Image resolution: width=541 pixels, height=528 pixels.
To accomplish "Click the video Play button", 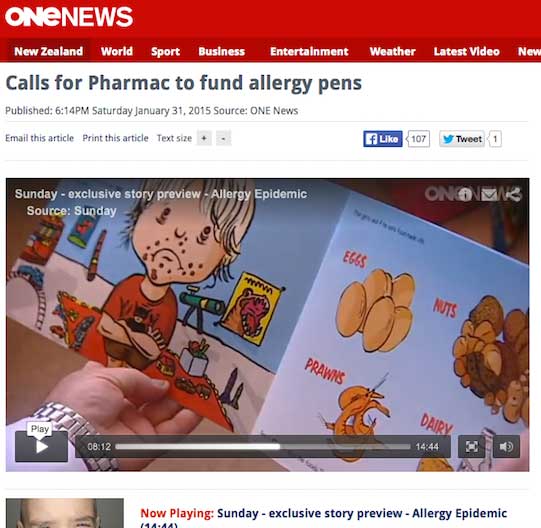I will coord(41,447).
